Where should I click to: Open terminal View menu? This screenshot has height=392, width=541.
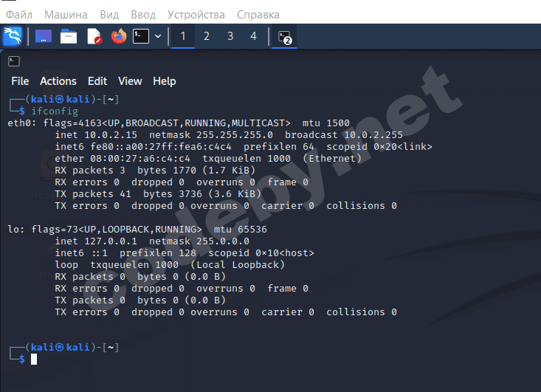(x=130, y=81)
